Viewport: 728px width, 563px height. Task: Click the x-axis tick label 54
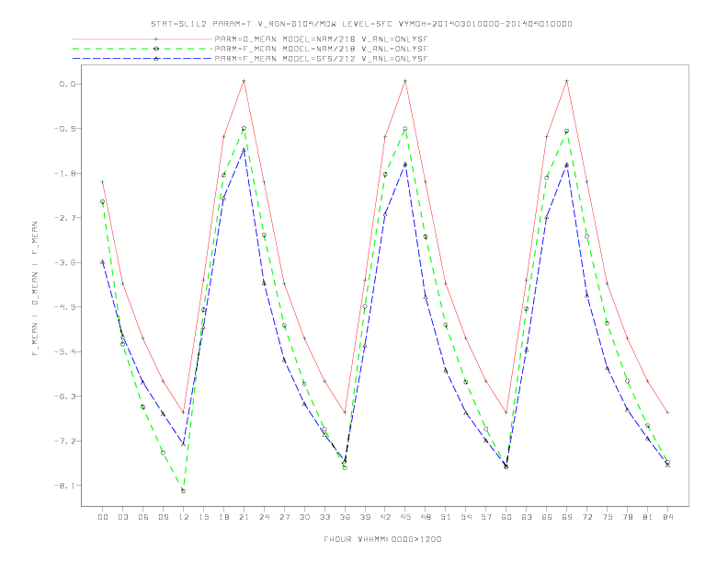[x=466, y=517]
